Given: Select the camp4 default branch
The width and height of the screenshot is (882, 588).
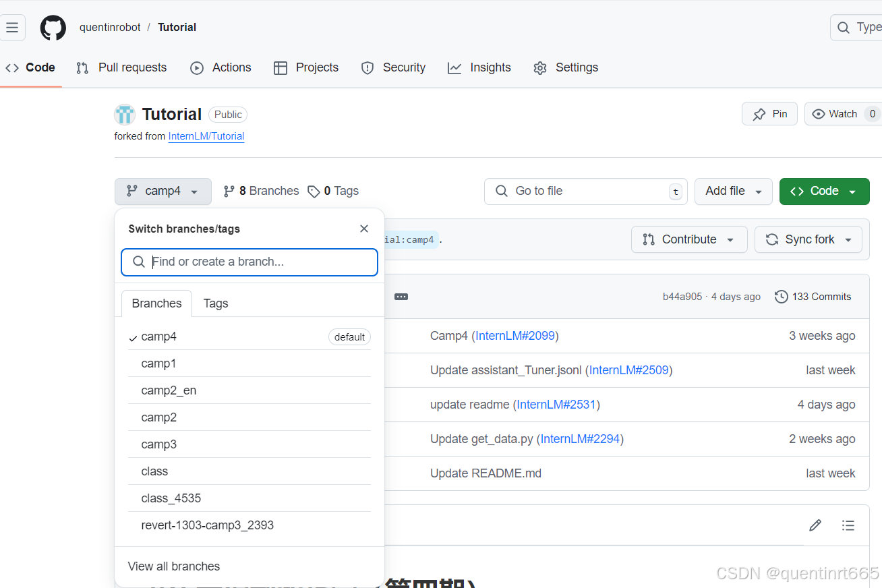Looking at the screenshot, I should click(249, 336).
